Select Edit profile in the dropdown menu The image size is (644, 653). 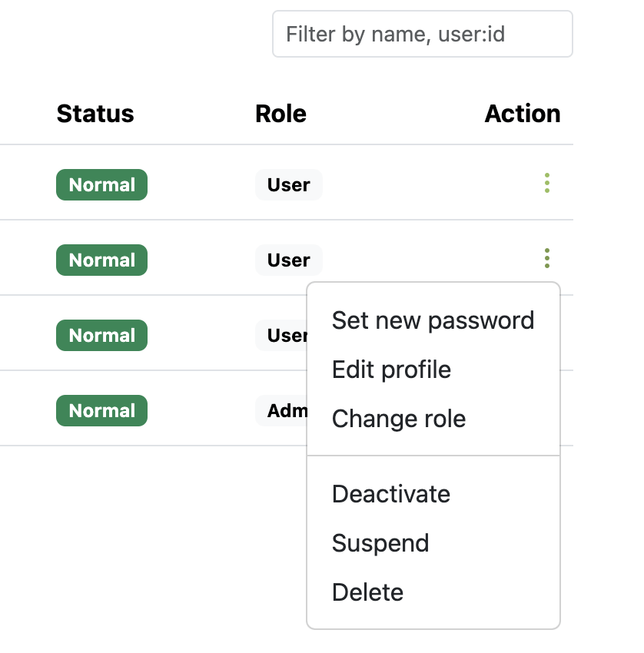click(x=391, y=370)
